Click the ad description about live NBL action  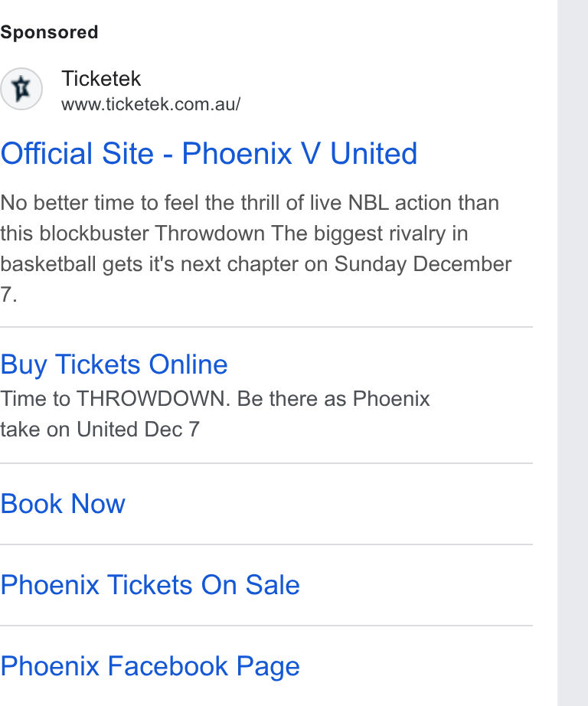[256, 249]
